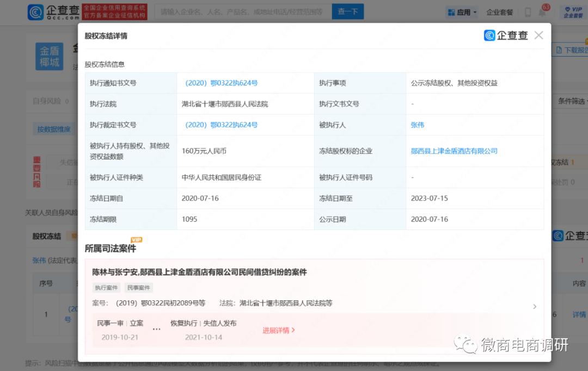Screen dimensions: 588x371
Task: Open the 郧西县上津金盾酒店有限公司 company link
Action: coord(454,151)
